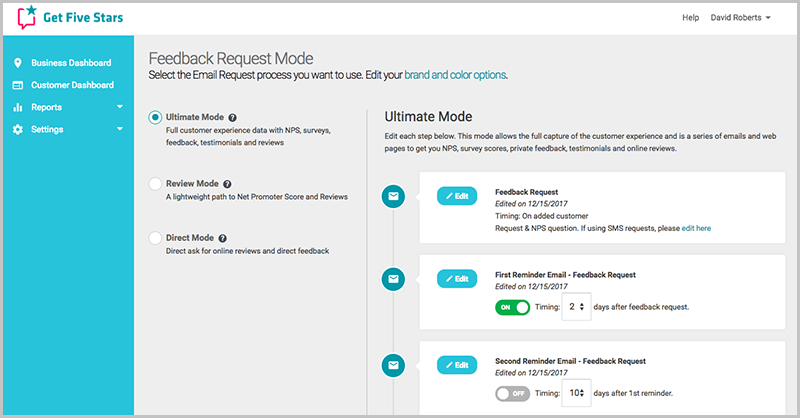Open the David Roberts account dropdown

740,17
